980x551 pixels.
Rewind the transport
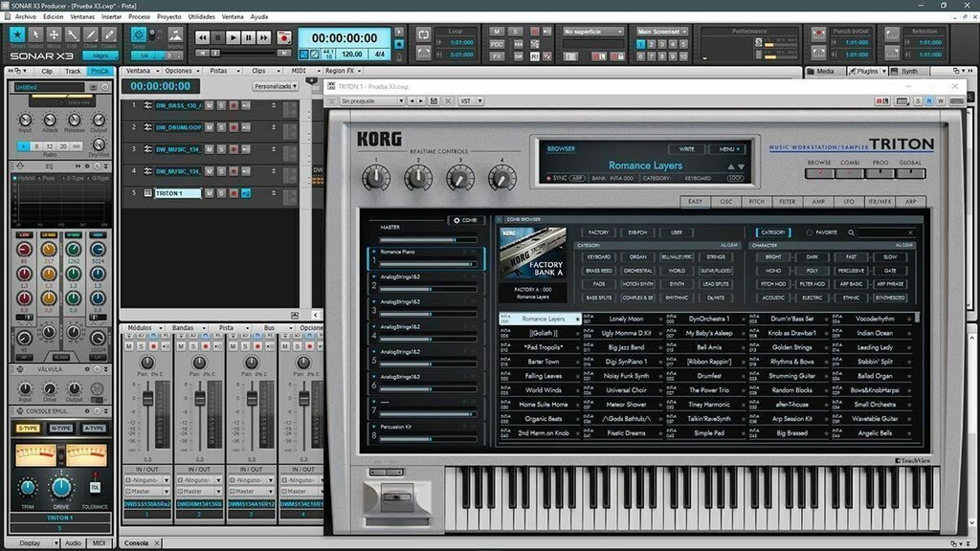tap(203, 38)
